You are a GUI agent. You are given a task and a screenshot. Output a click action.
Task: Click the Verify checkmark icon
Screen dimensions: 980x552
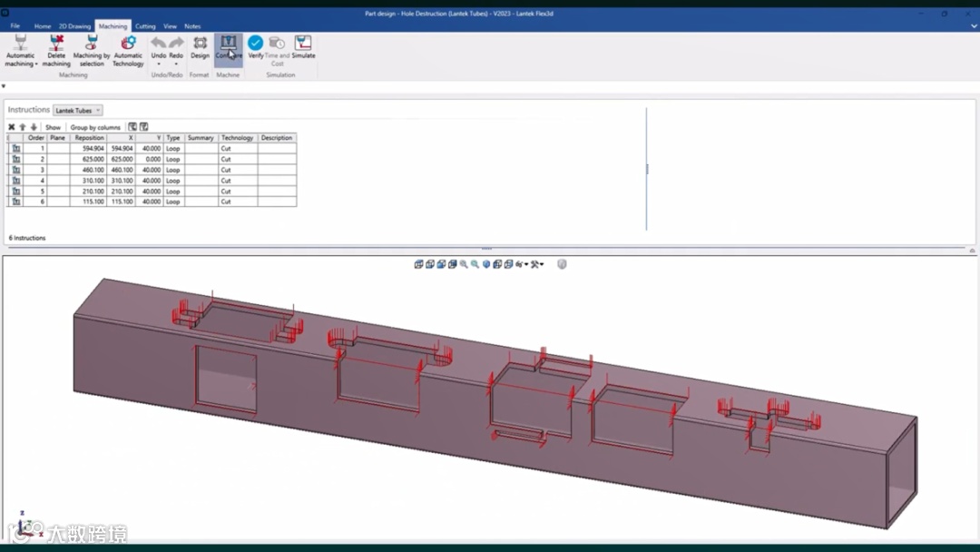[255, 44]
